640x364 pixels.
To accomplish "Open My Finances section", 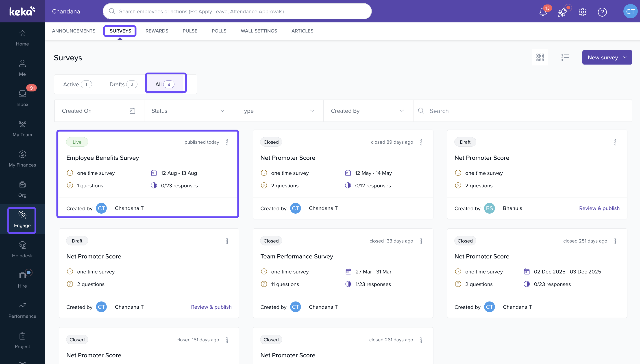I will pos(22,159).
